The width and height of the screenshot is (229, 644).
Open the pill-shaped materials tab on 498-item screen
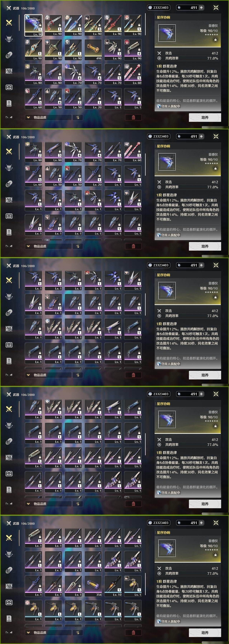point(9,55)
